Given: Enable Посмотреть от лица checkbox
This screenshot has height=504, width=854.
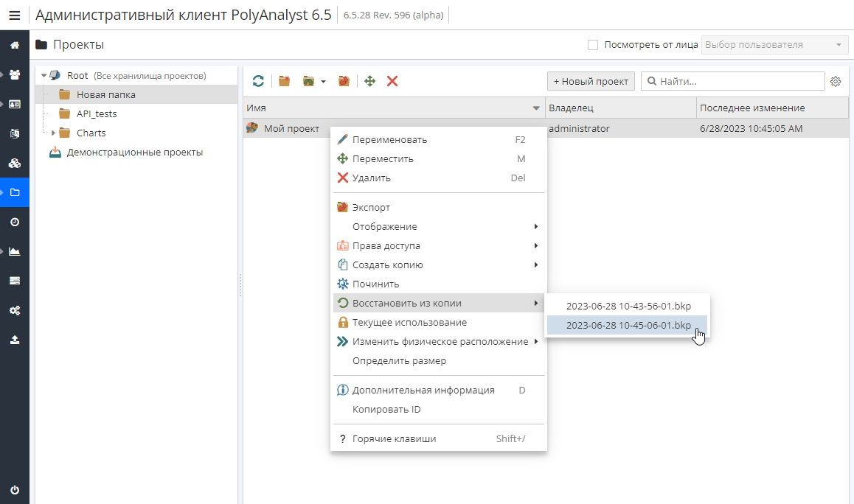Looking at the screenshot, I should coord(593,45).
